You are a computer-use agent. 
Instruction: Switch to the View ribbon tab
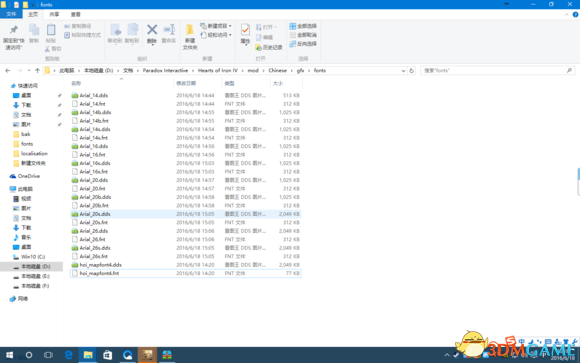[x=75, y=14]
